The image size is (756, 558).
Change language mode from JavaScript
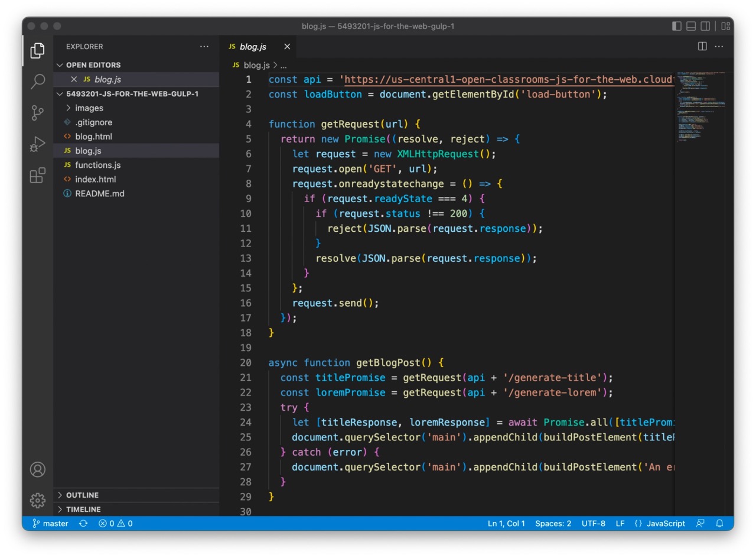point(666,523)
